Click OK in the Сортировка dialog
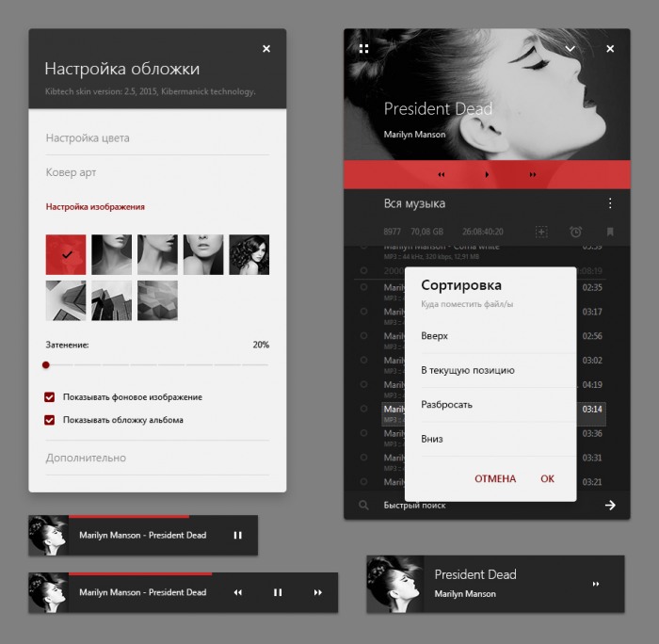This screenshot has width=659, height=644. (547, 479)
